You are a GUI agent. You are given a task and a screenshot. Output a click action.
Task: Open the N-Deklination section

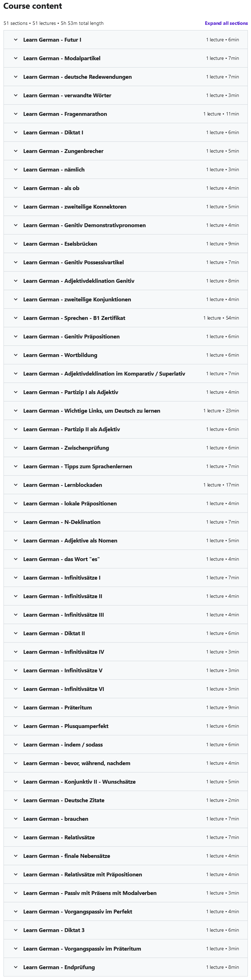[125, 522]
